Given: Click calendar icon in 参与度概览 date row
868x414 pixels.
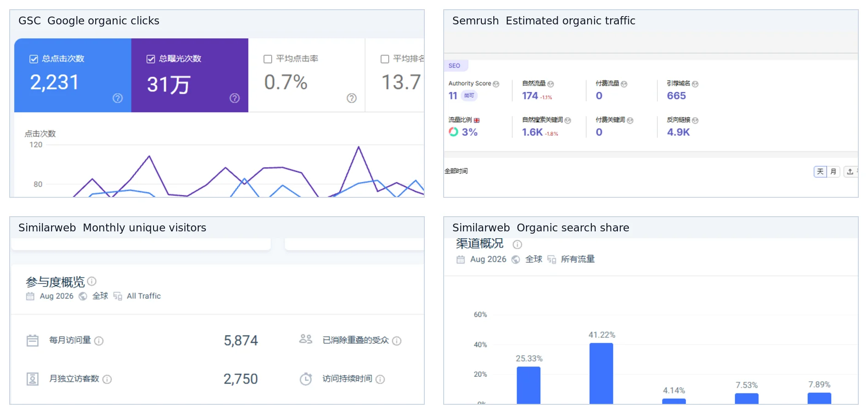Looking at the screenshot, I should point(30,296).
